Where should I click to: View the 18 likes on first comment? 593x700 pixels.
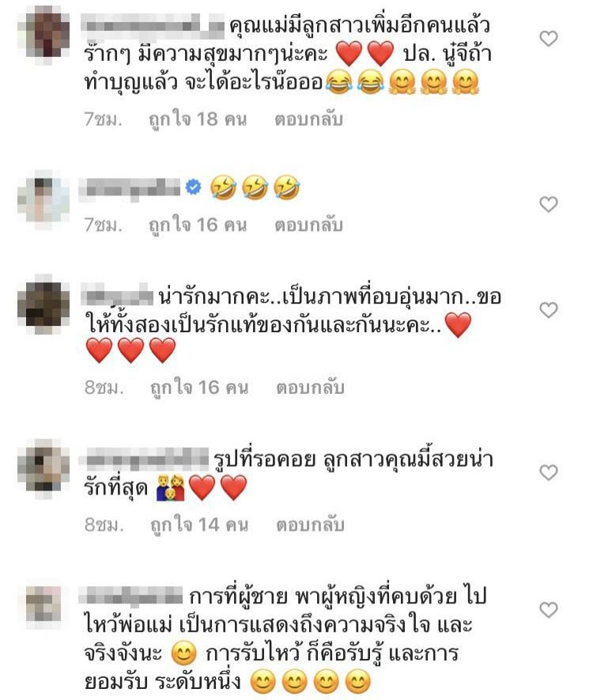198,119
